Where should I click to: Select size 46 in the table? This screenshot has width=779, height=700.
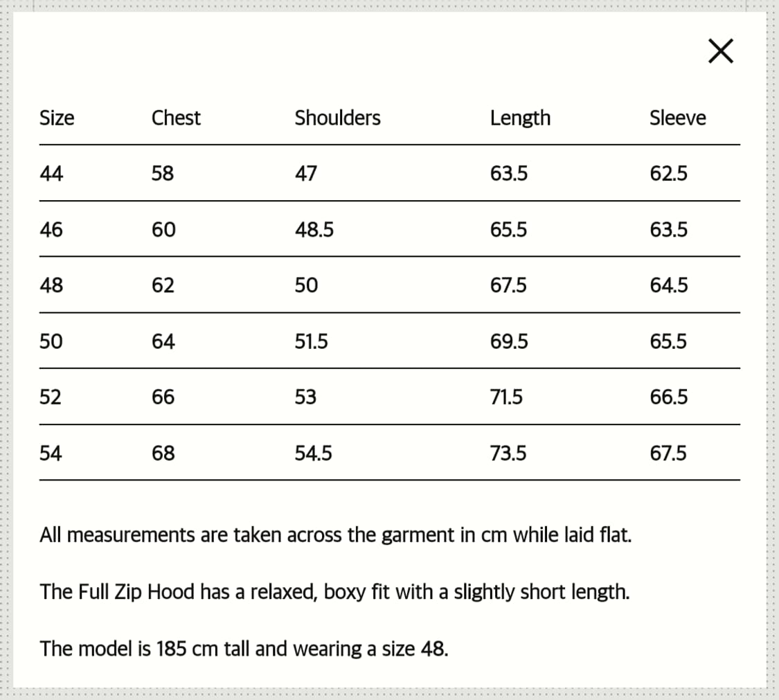click(51, 229)
